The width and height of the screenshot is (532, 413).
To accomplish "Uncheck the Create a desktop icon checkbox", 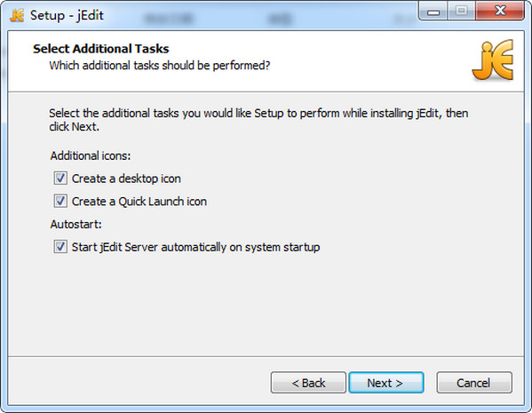I will [60, 179].
